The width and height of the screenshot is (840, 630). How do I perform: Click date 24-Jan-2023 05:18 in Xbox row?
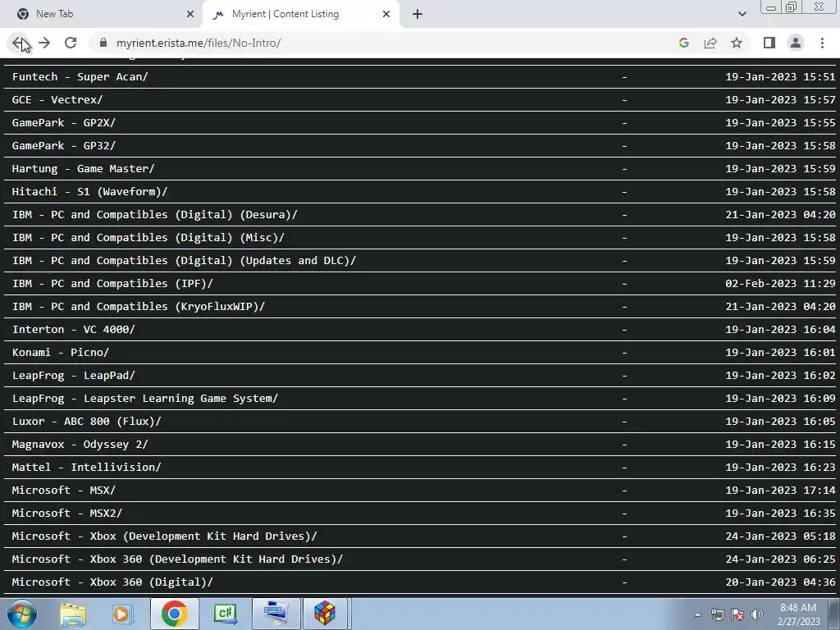(780, 536)
